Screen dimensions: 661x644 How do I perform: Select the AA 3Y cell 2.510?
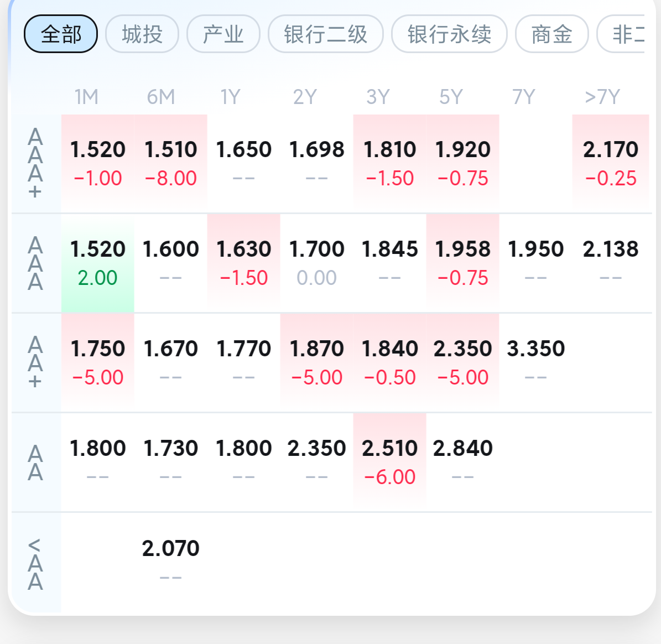pos(390,462)
